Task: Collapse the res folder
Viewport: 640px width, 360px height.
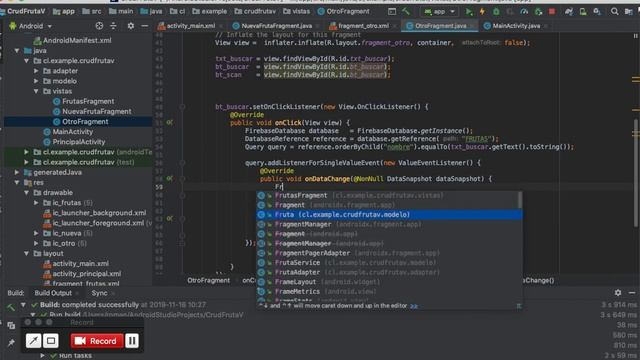Action: click(x=17, y=182)
